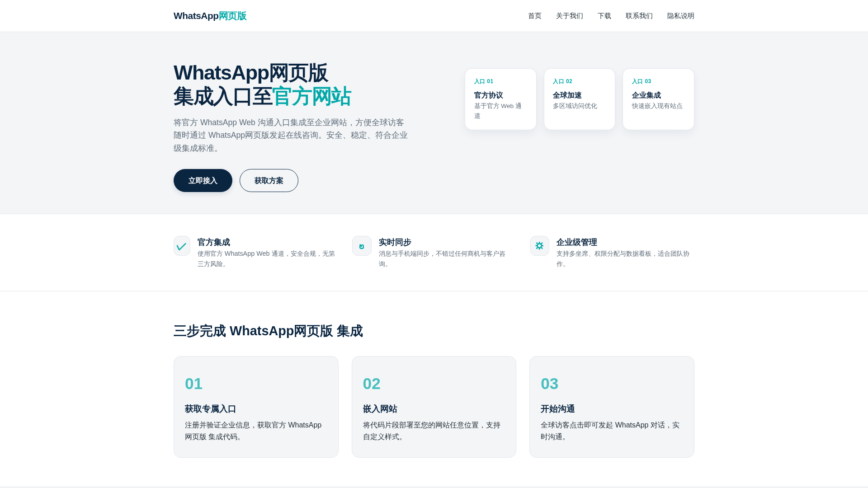Click the description 支持多坐席、权限分配与数据看板

[x=623, y=258]
